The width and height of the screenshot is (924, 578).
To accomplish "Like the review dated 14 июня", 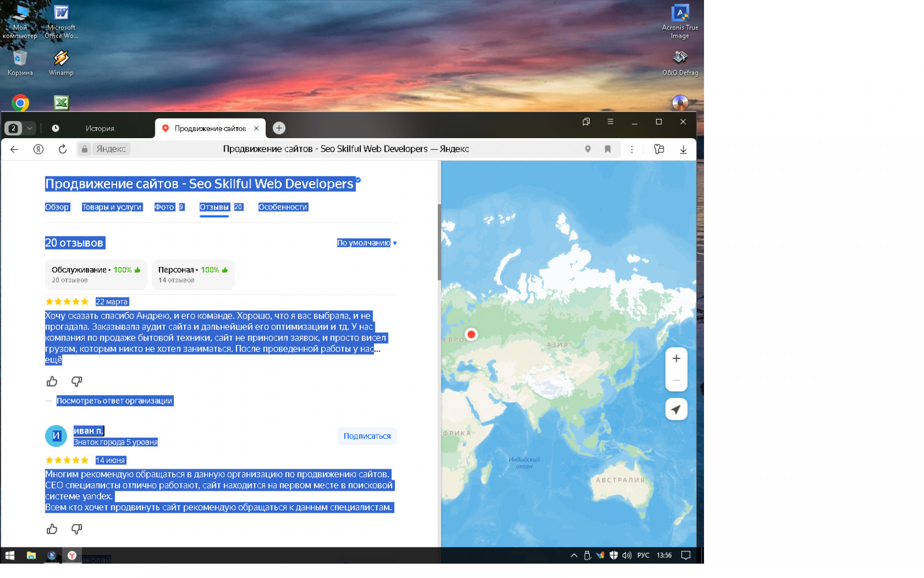I will point(52,529).
